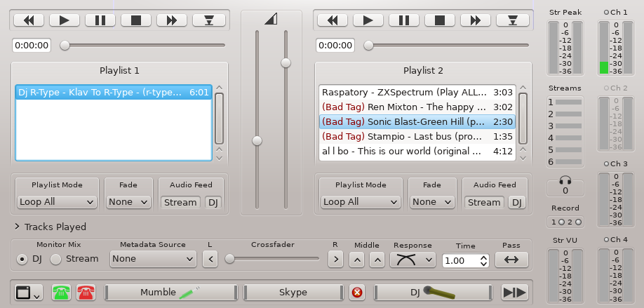
Task: Click the left volume fader knob
Action: [257, 141]
